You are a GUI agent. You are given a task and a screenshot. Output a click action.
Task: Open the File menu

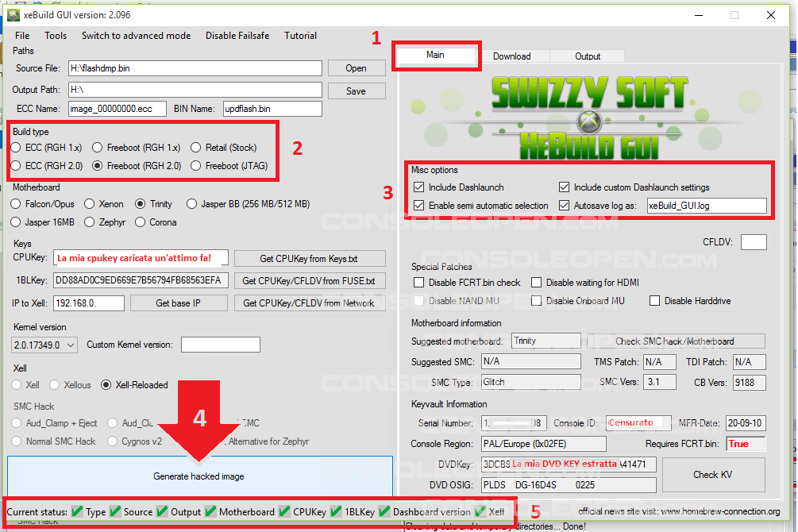pos(22,36)
